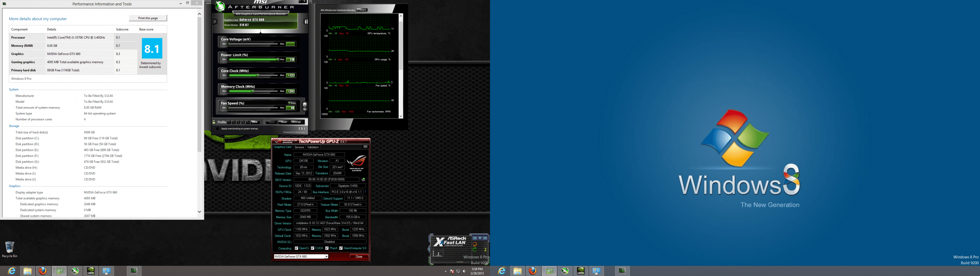Select profile slot 5 in Afterburner
The image size is (980, 276).
click(248, 123)
